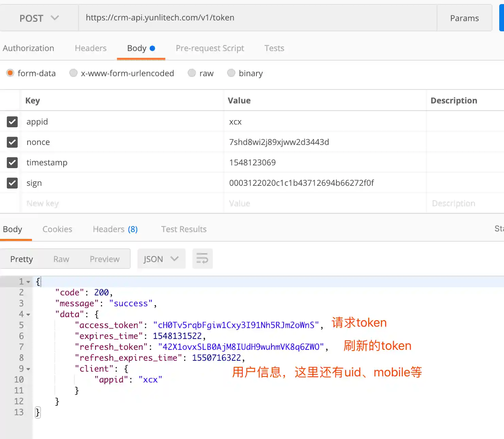The width and height of the screenshot is (504, 439).
Task: Collapse the data object at line 4
Action: [28, 314]
